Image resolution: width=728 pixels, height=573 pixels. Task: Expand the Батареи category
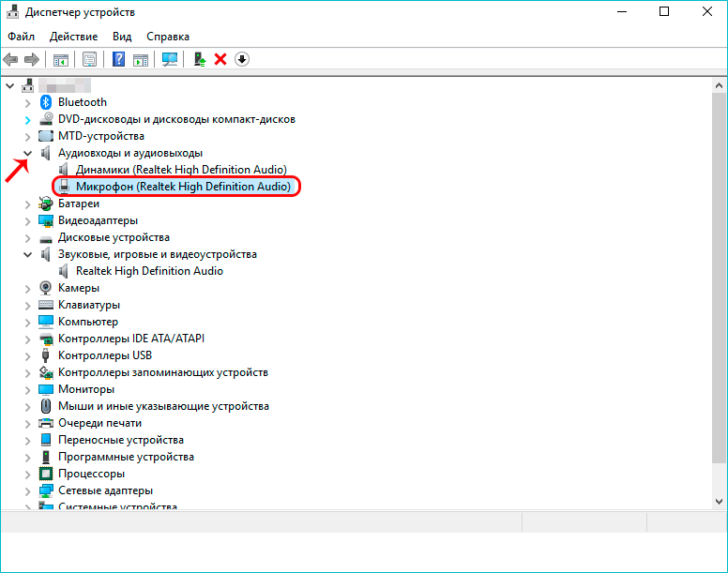click(x=27, y=204)
